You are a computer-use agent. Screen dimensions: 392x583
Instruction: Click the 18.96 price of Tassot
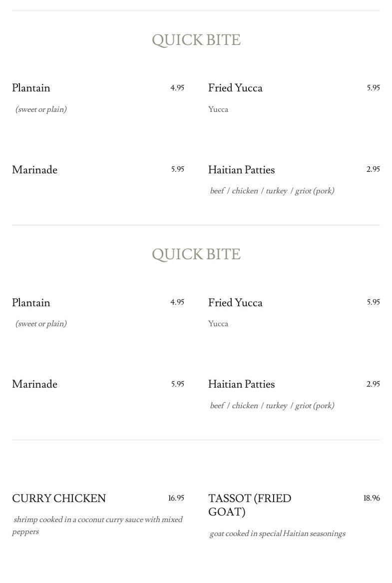[x=372, y=498]
